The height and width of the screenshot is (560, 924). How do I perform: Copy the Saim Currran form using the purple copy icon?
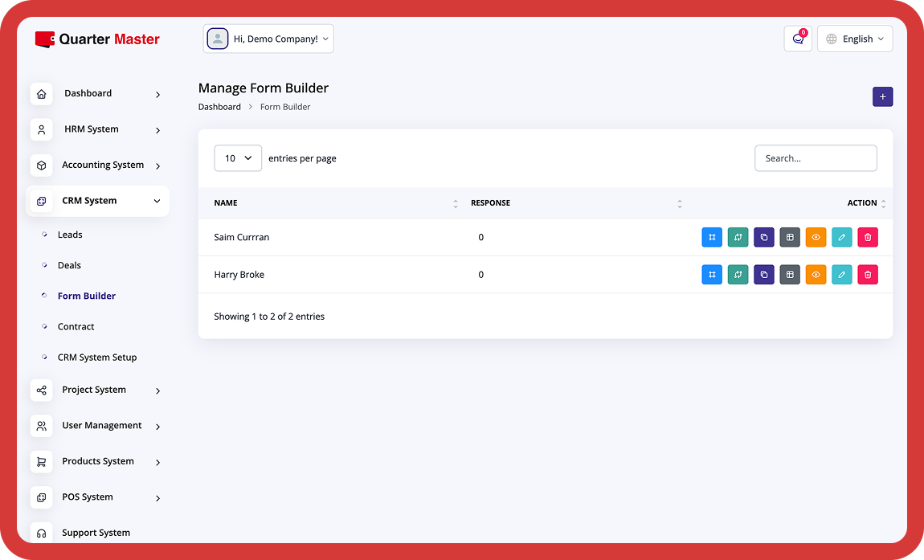coord(763,237)
